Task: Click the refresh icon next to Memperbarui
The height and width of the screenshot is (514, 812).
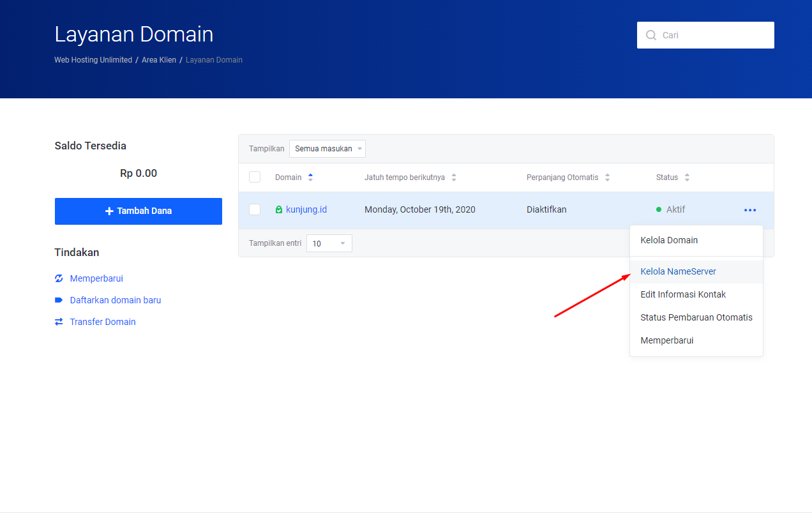Action: click(59, 278)
